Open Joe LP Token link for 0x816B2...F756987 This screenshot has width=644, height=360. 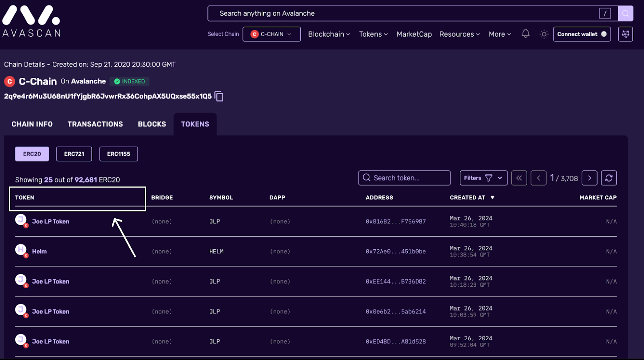click(51, 221)
